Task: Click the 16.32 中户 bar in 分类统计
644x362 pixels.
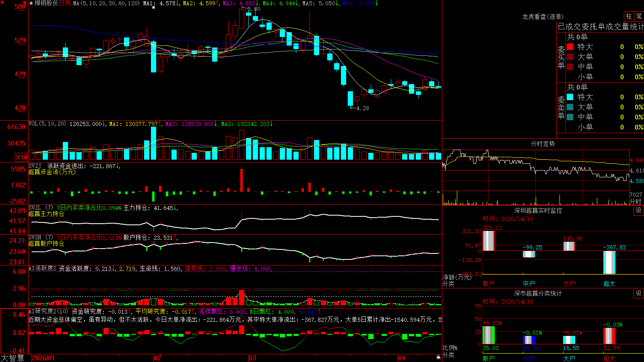Action: 529,340
